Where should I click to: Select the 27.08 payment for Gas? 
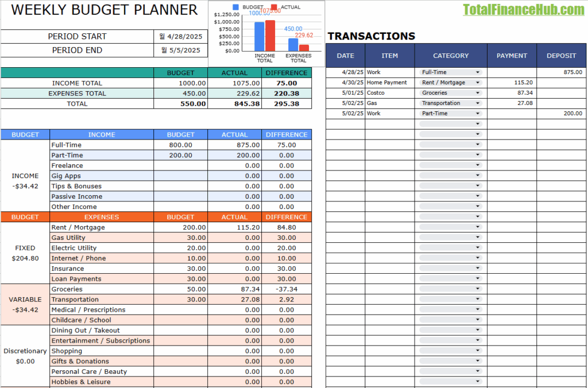tap(512, 103)
